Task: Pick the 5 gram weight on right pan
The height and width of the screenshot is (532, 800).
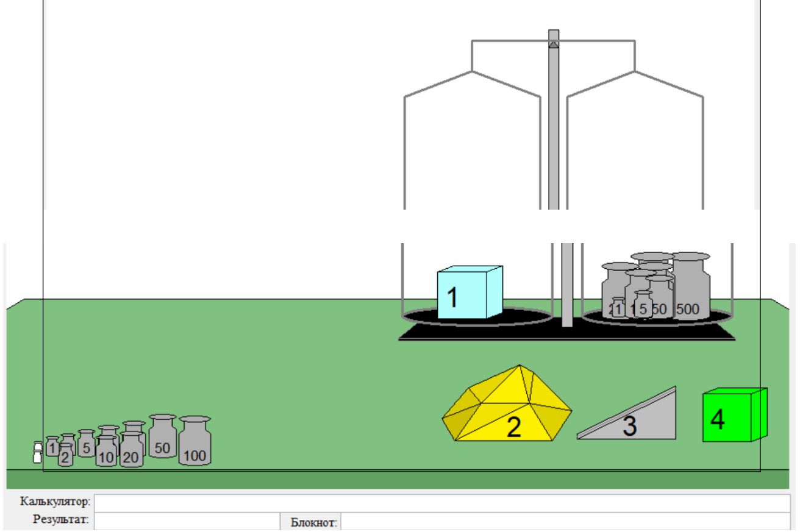Action: 643,305
